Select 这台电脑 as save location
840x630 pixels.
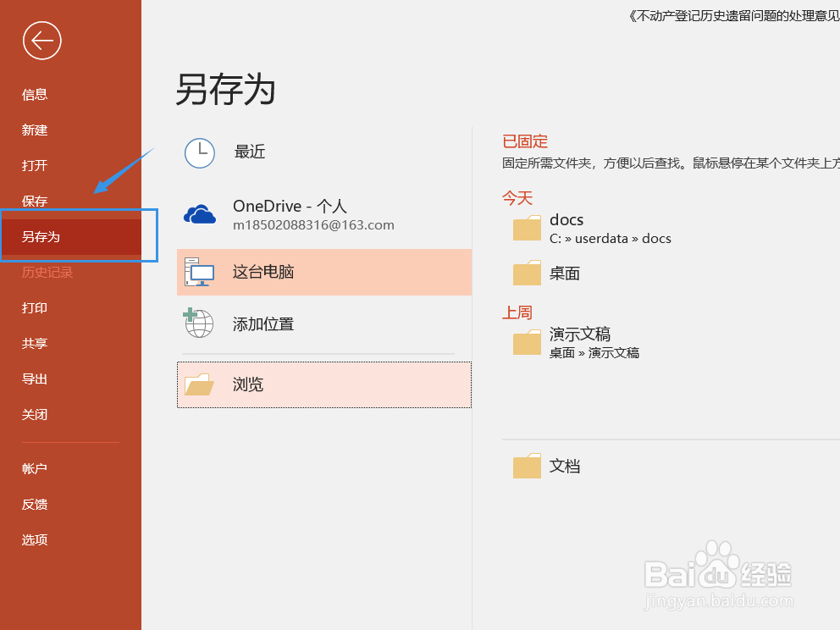point(324,272)
